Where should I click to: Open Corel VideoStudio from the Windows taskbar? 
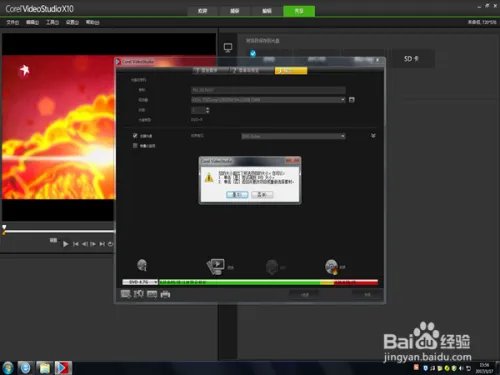pos(63,368)
